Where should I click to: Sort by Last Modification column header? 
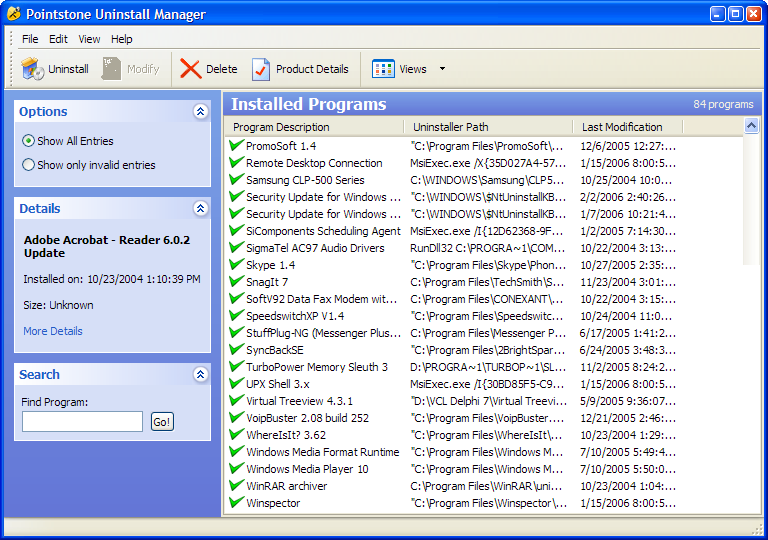(x=627, y=127)
